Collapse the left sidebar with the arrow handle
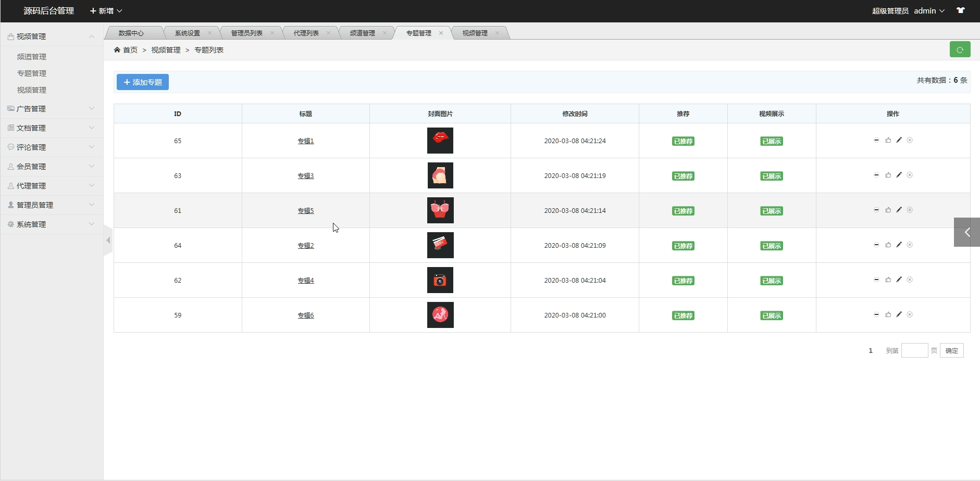980x481 pixels. pyautogui.click(x=108, y=240)
